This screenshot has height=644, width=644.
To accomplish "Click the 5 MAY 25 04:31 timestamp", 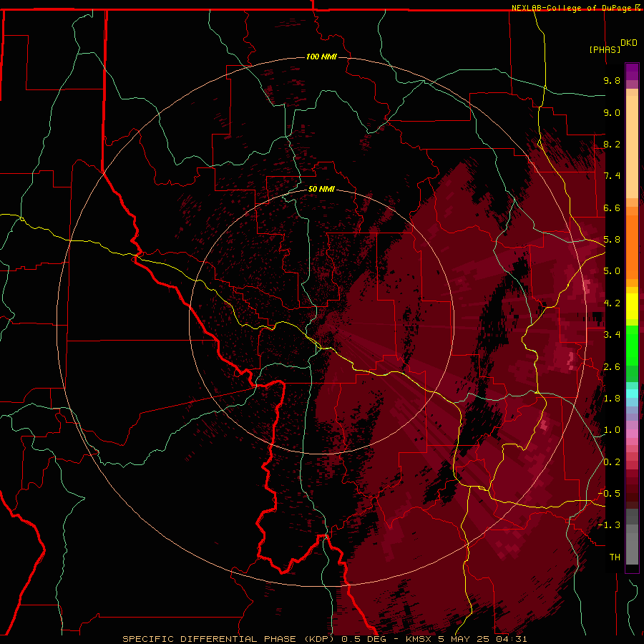I will [x=482, y=639].
